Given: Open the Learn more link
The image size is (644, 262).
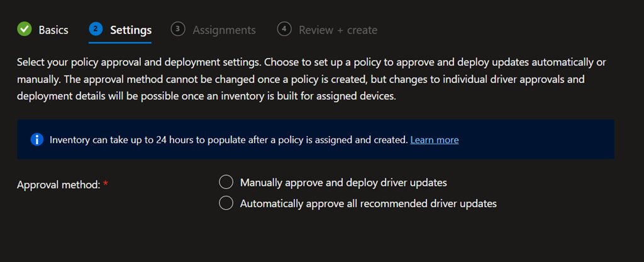Looking at the screenshot, I should tap(434, 140).
